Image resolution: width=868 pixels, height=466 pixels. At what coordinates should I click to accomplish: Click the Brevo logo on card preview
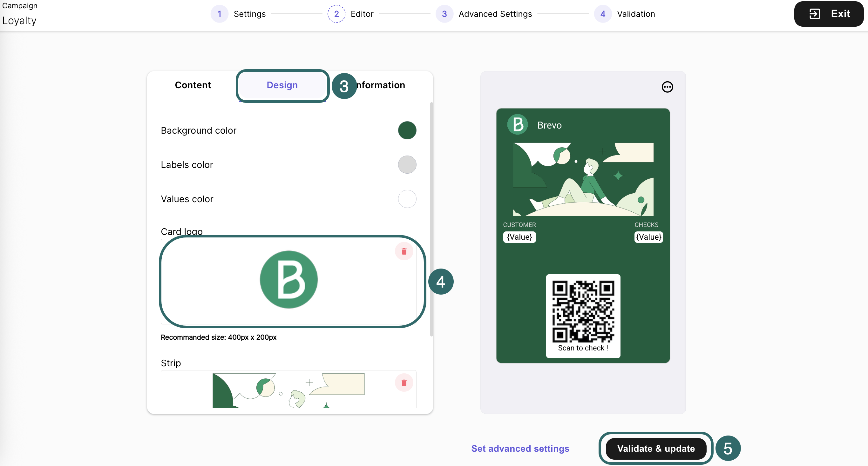517,124
